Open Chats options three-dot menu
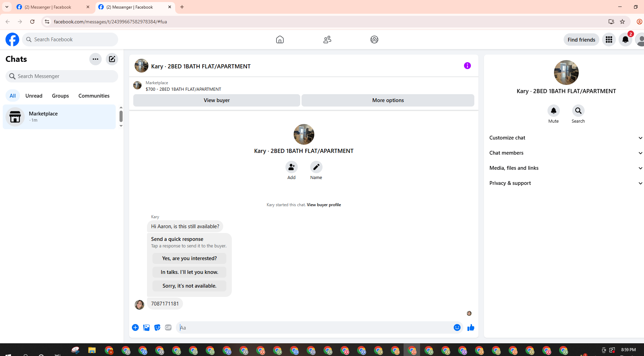 tap(95, 59)
